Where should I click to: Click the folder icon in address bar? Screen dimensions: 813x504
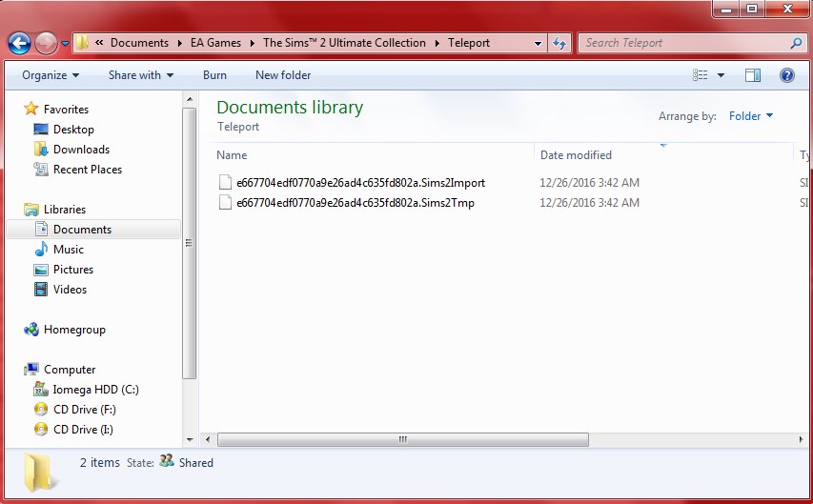[x=81, y=43]
